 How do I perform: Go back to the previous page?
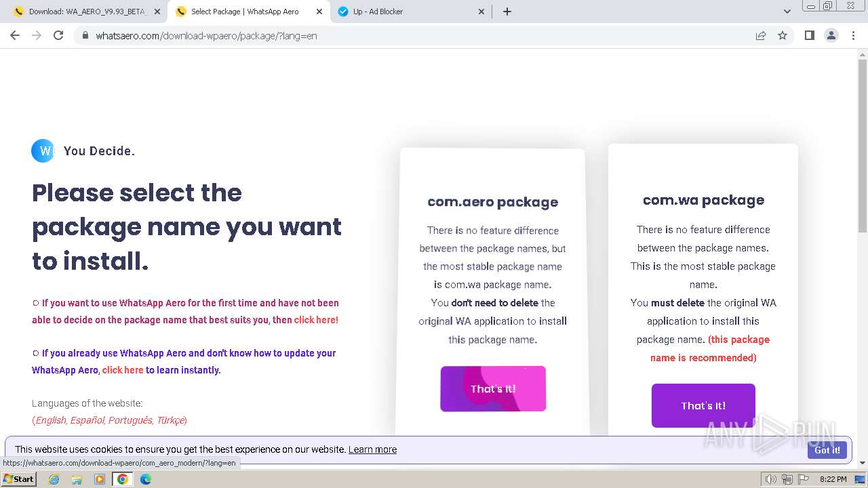point(15,35)
